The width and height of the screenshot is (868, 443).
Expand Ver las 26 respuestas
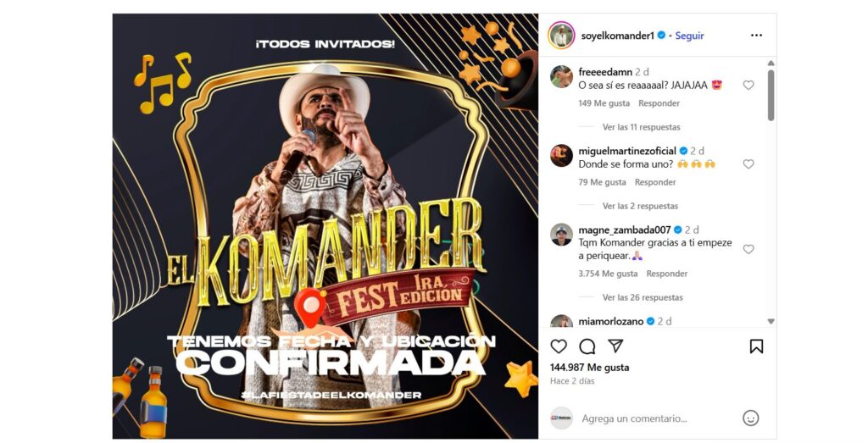643,297
